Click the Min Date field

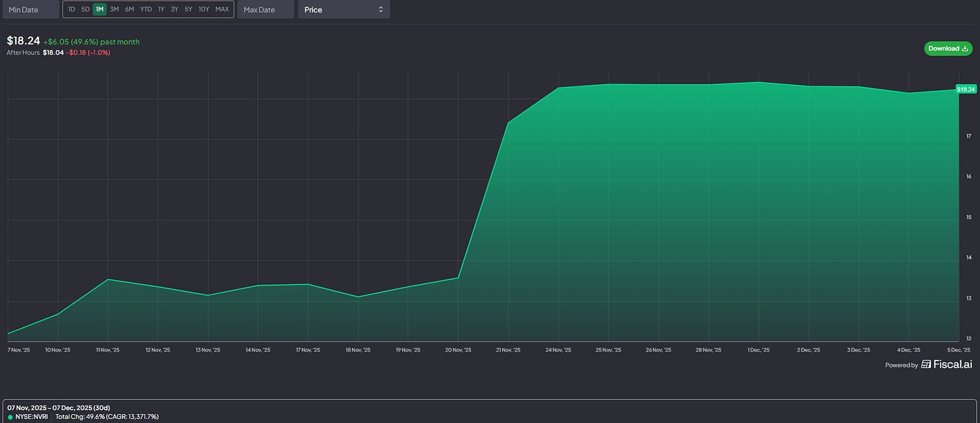(x=30, y=9)
